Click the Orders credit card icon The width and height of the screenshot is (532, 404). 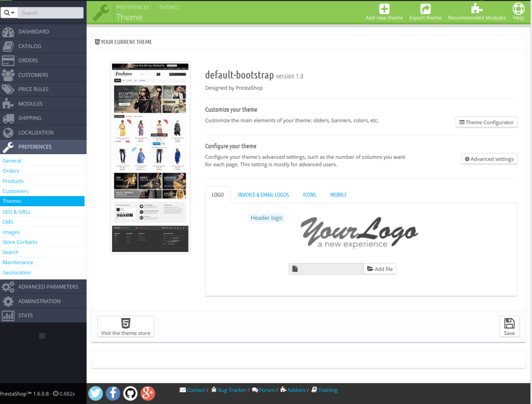(x=8, y=61)
